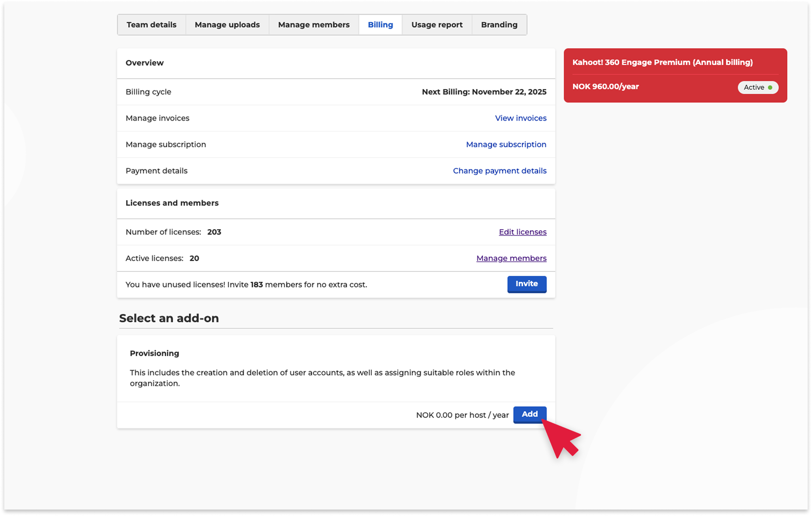812x516 pixels.
Task: Click the Active status badge
Action: coord(758,87)
